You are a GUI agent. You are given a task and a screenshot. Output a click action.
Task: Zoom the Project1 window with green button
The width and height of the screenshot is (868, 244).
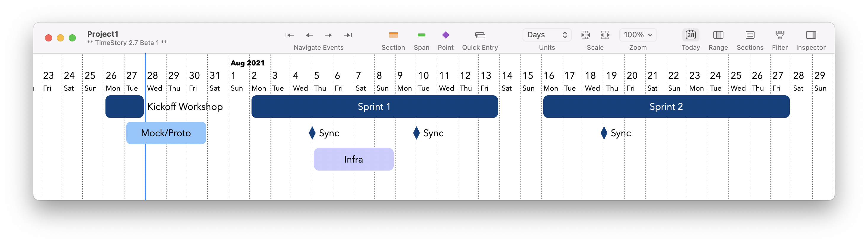(x=72, y=38)
